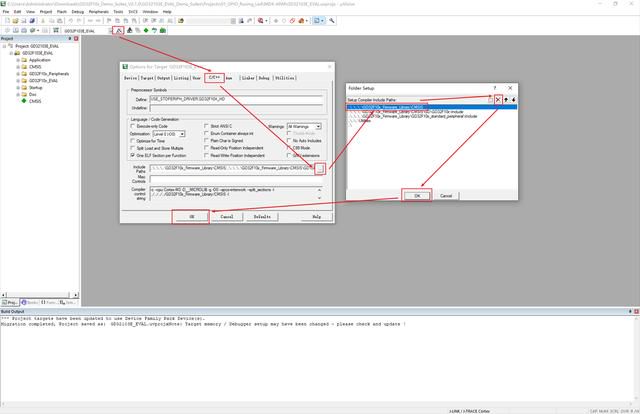Click OK in Folder Setup dialog
The height and width of the screenshot is (414, 640).
(417, 196)
